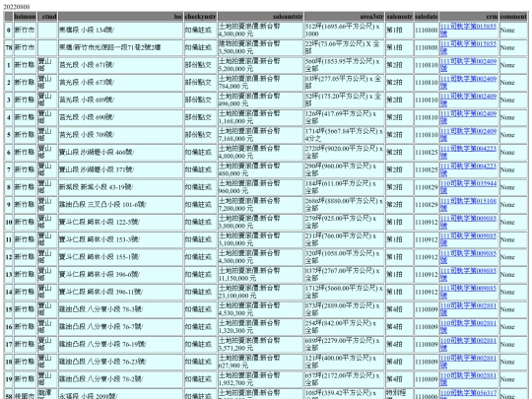
Task: Open the crm link in row 78
Action: 468,47
